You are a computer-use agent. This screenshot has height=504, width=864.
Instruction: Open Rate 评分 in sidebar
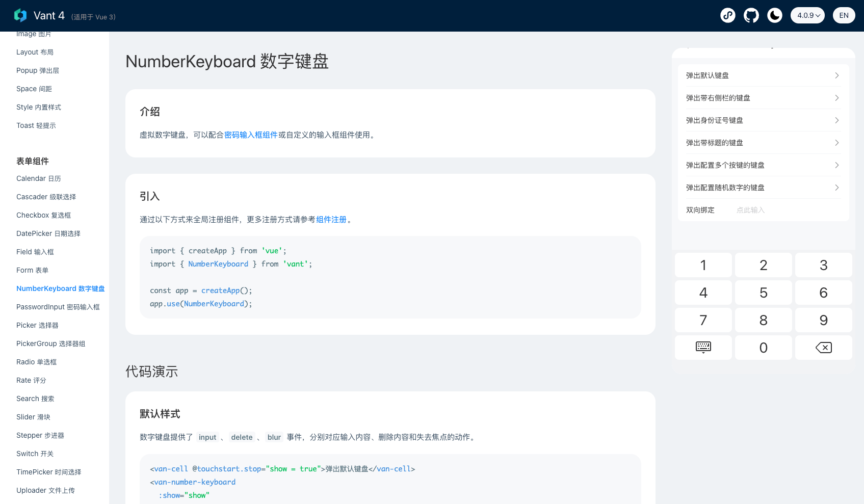tap(31, 380)
